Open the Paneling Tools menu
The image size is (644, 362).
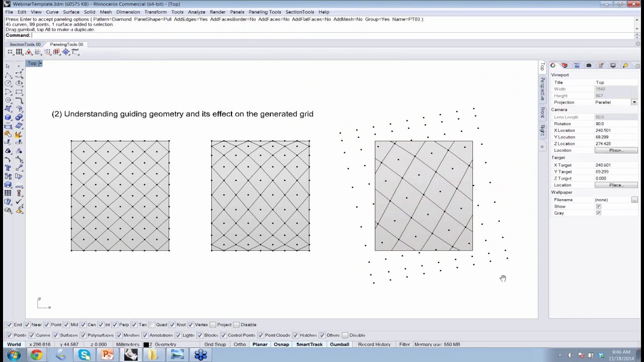pos(265,12)
